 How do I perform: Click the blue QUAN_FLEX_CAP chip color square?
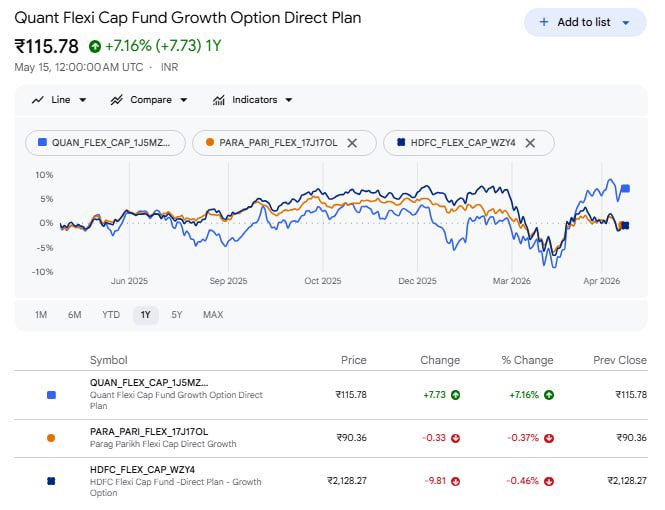coord(42,142)
